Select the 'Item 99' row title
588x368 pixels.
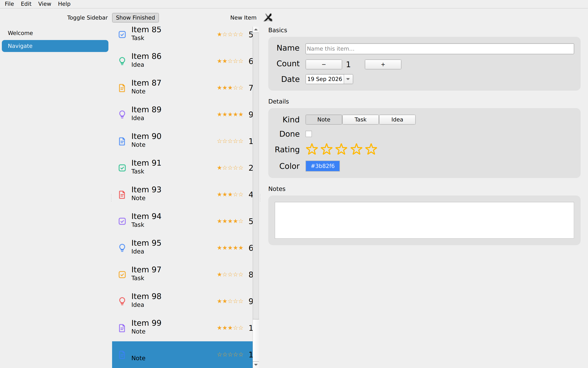tap(146, 323)
